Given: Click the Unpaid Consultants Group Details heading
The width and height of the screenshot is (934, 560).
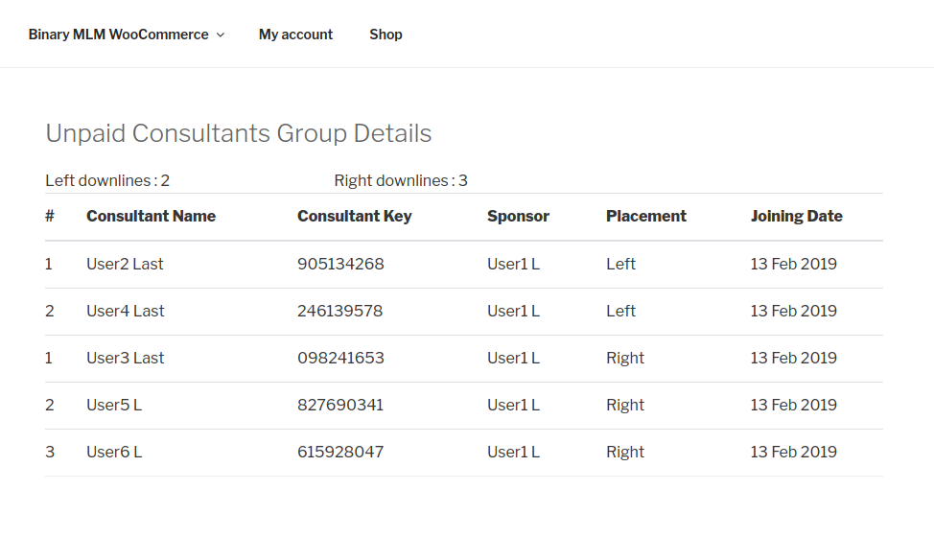Looking at the screenshot, I should (238, 133).
